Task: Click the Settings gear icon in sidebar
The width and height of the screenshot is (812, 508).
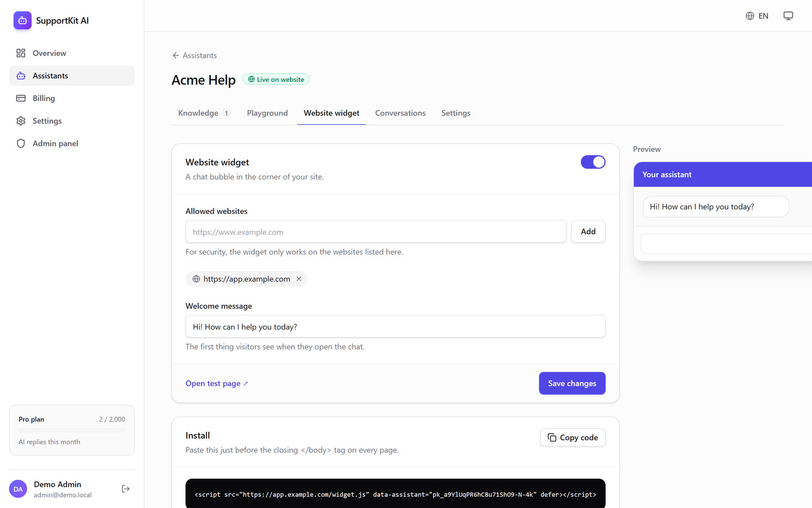Action: pos(21,121)
